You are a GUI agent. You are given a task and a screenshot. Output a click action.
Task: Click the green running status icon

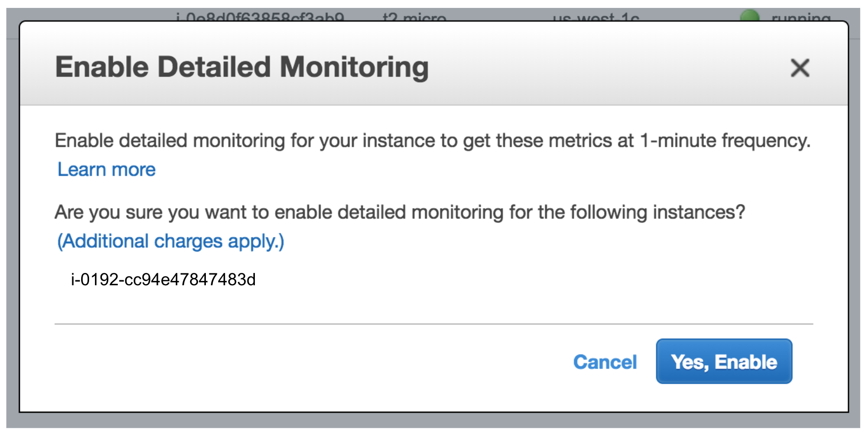point(750,16)
